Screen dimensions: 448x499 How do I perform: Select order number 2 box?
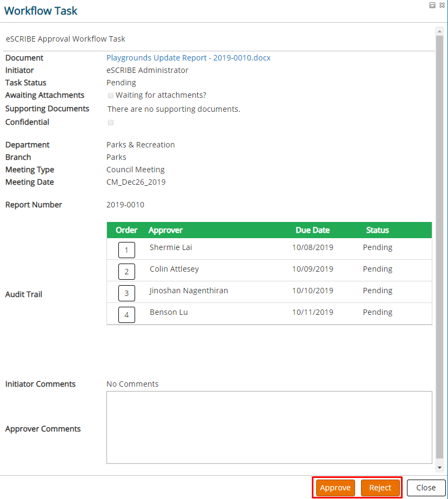(x=126, y=272)
